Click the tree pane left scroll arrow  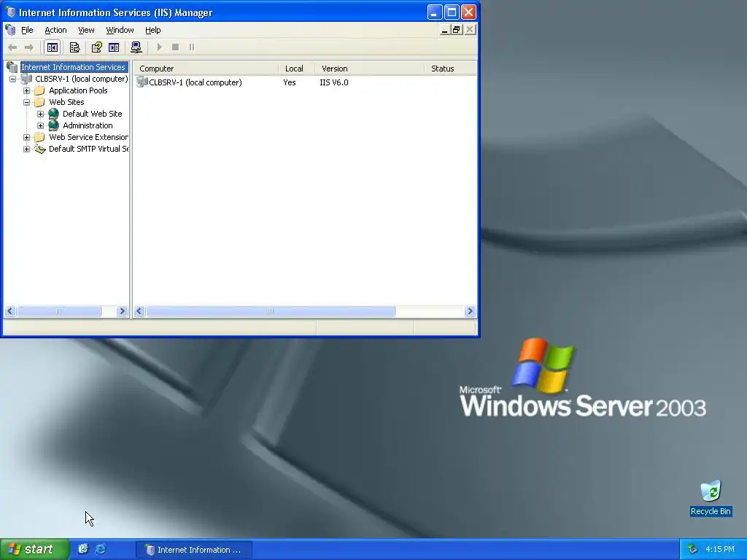[10, 311]
